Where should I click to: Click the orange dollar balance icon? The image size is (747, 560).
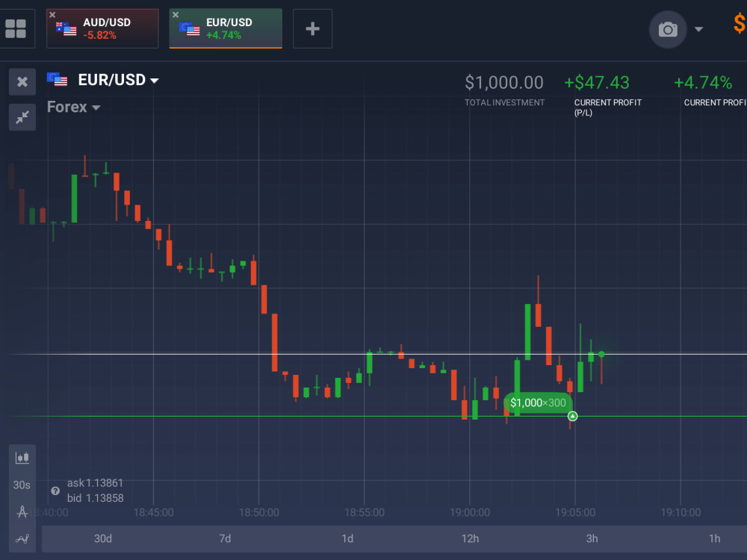tap(740, 23)
